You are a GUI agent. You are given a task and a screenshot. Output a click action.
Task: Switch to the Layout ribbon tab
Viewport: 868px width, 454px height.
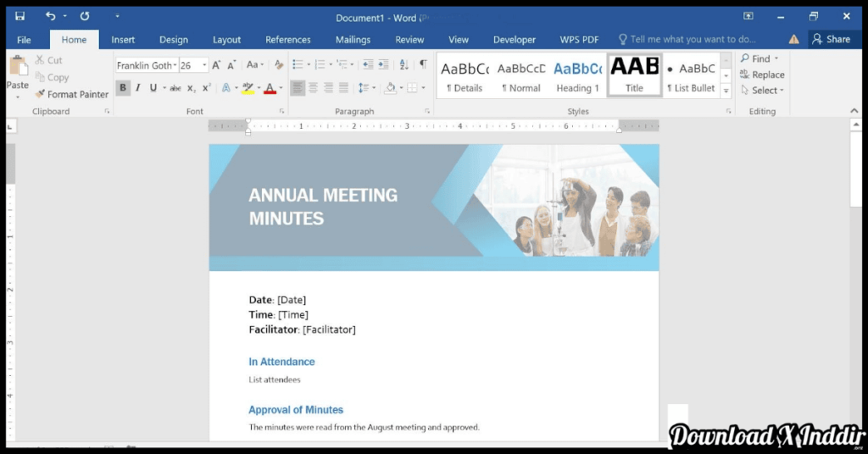pyautogui.click(x=226, y=40)
